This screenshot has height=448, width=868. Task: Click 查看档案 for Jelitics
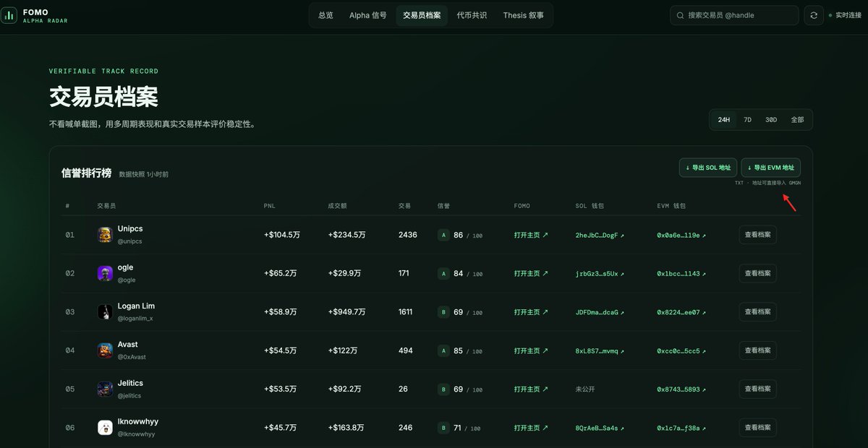tap(757, 389)
